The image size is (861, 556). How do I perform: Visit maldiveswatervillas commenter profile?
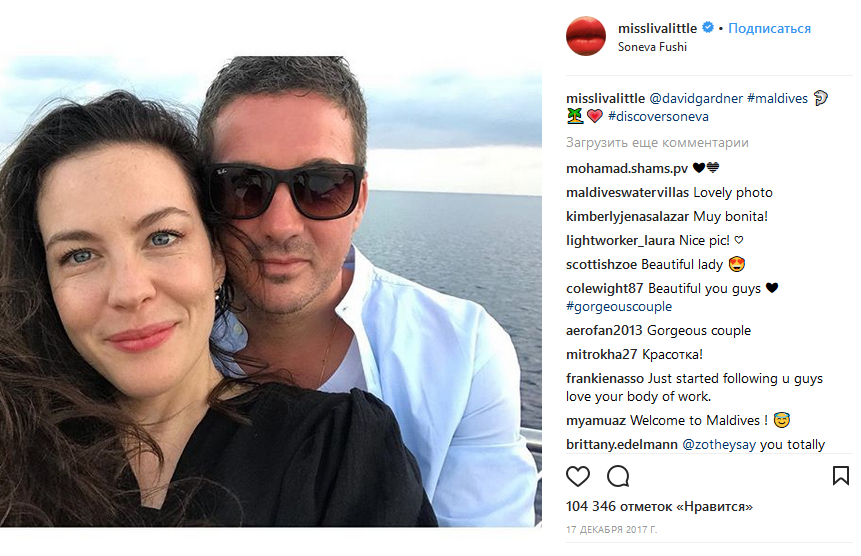coord(627,193)
